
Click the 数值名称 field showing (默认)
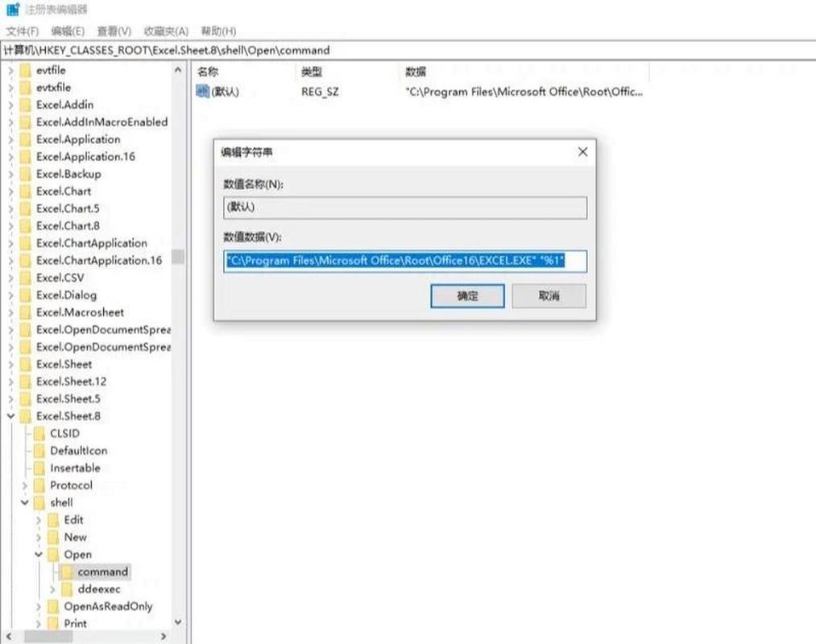[405, 208]
